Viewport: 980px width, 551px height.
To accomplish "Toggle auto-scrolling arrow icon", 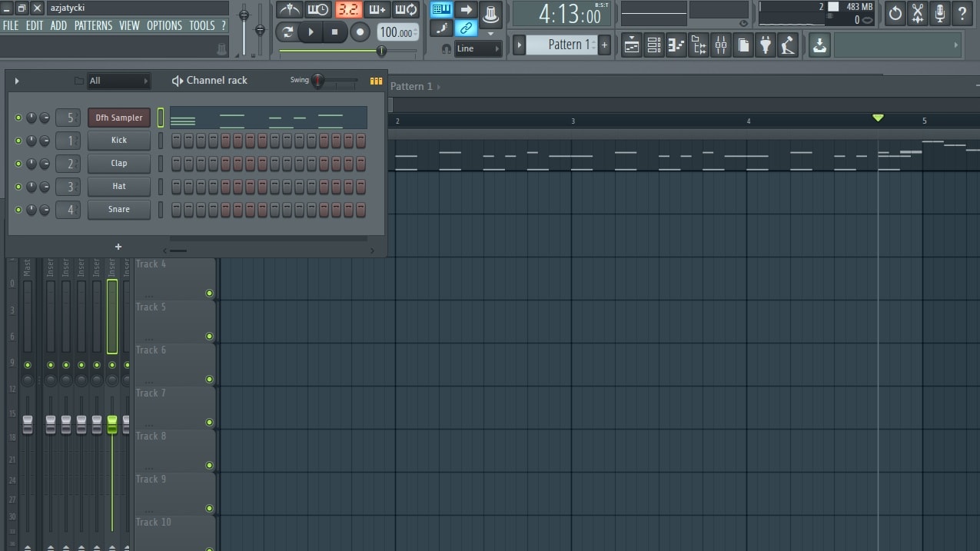I will click(x=466, y=9).
